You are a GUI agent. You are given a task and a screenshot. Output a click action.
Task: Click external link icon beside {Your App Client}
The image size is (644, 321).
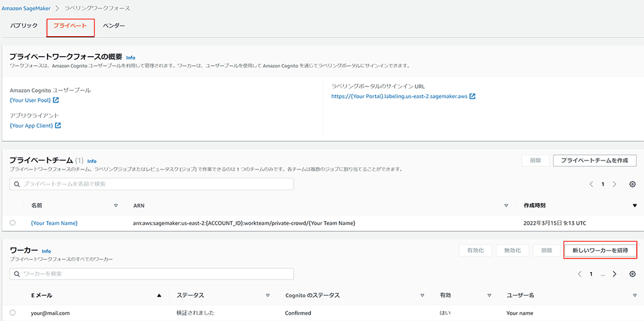pyautogui.click(x=58, y=125)
